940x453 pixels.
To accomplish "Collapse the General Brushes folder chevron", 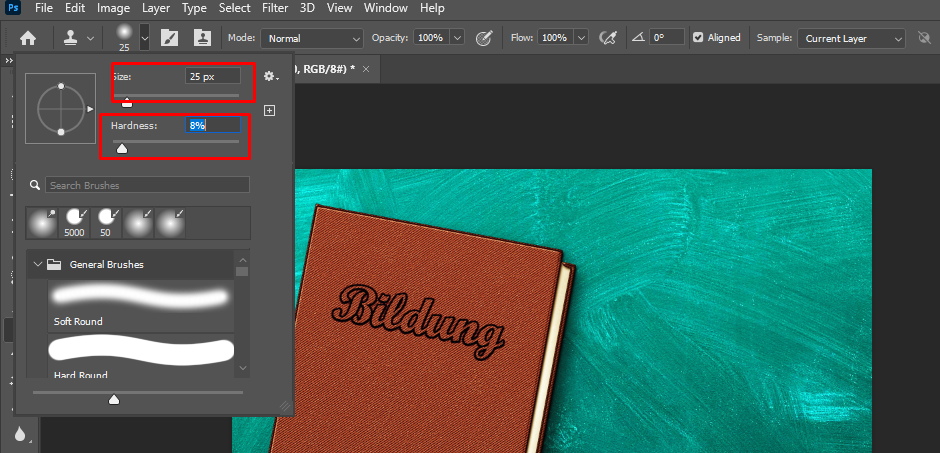I will [38, 264].
